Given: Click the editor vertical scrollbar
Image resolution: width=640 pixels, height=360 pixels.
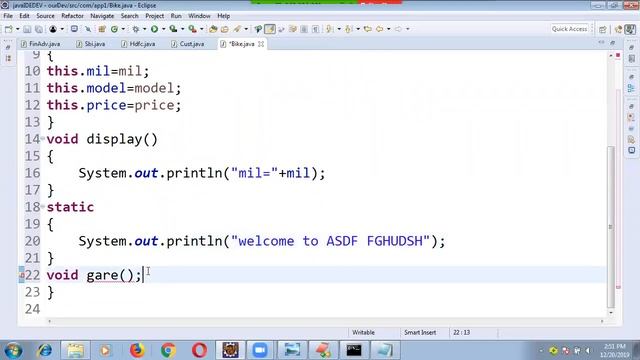Looking at the screenshot, I should click(x=611, y=227).
